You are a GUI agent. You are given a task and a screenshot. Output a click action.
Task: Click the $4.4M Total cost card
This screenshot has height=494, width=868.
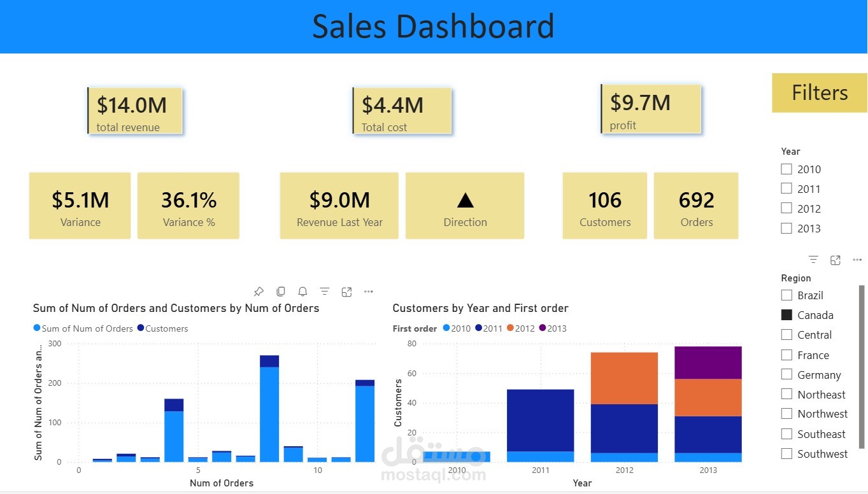(x=402, y=111)
